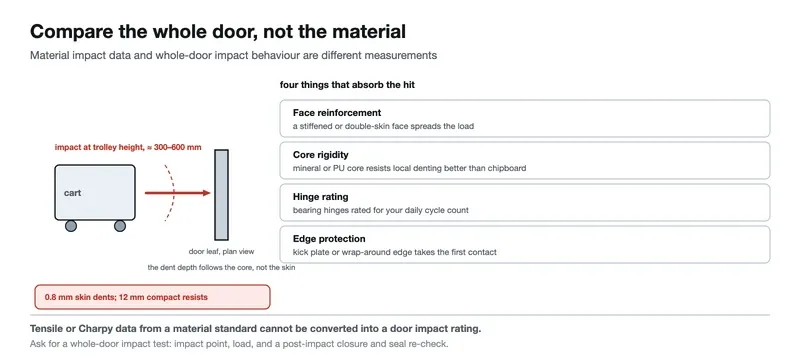Click the 'dent depth follows the core' caption
800x360 pixels.
221,267
